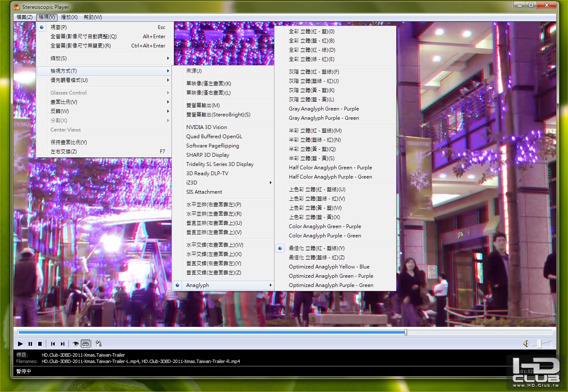Image resolution: width=568 pixels, height=392 pixels.
Task: Choose 全螢幕(影像尺寸無變更)(R)
Action: (x=104, y=46)
